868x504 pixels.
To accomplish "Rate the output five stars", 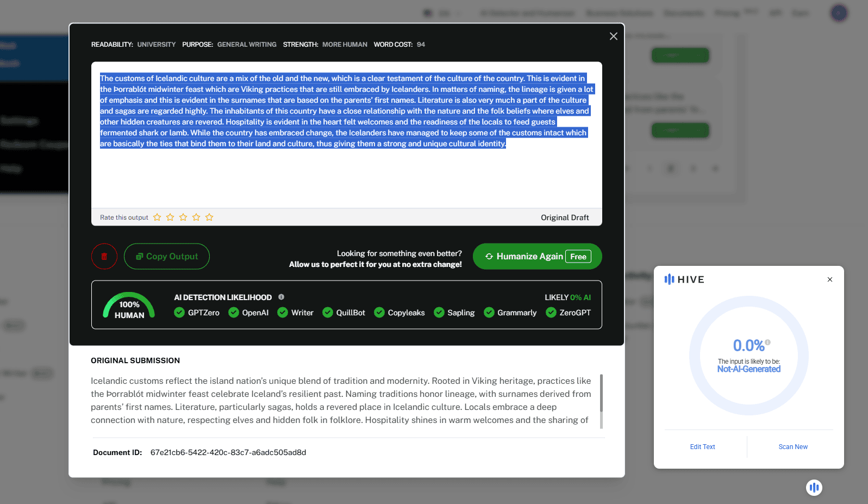I will coord(209,217).
